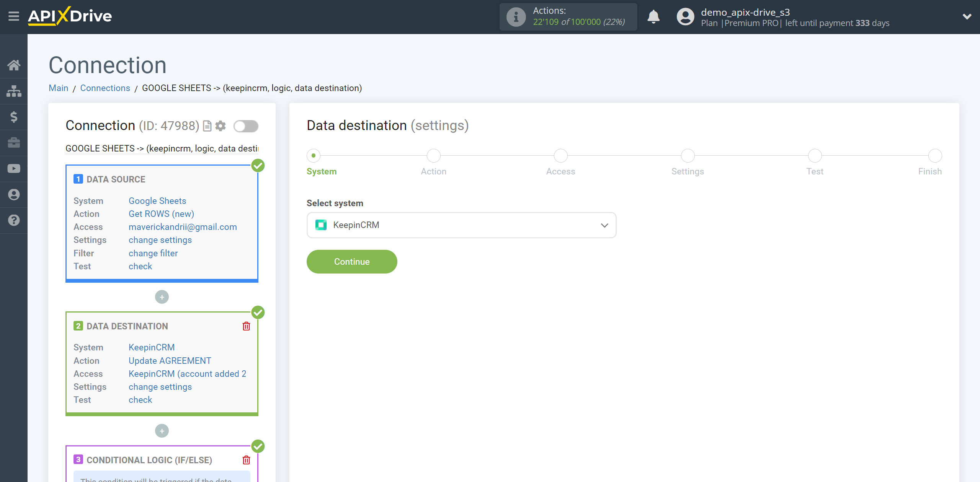
Task: Click the demo_apix-drive_s3 username
Action: 745,12
